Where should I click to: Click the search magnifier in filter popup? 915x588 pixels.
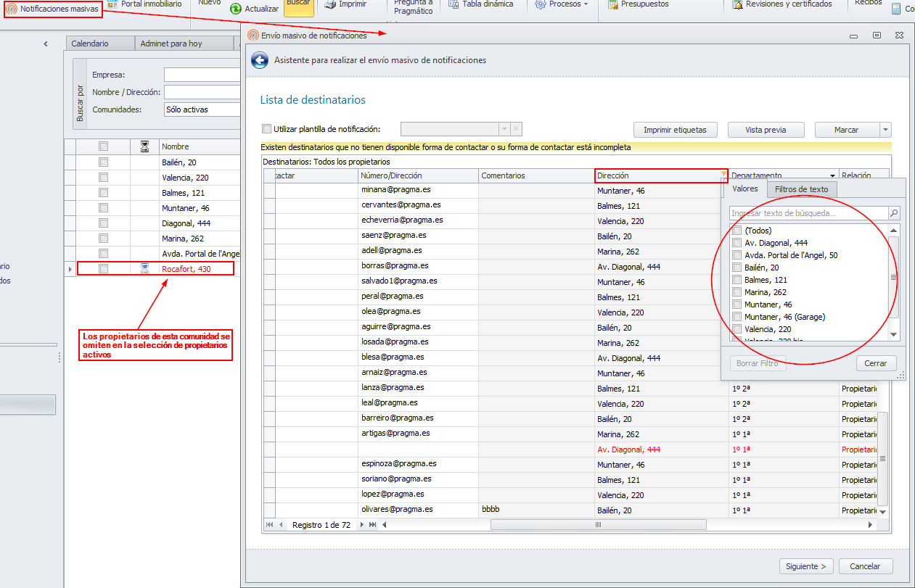pyautogui.click(x=894, y=213)
